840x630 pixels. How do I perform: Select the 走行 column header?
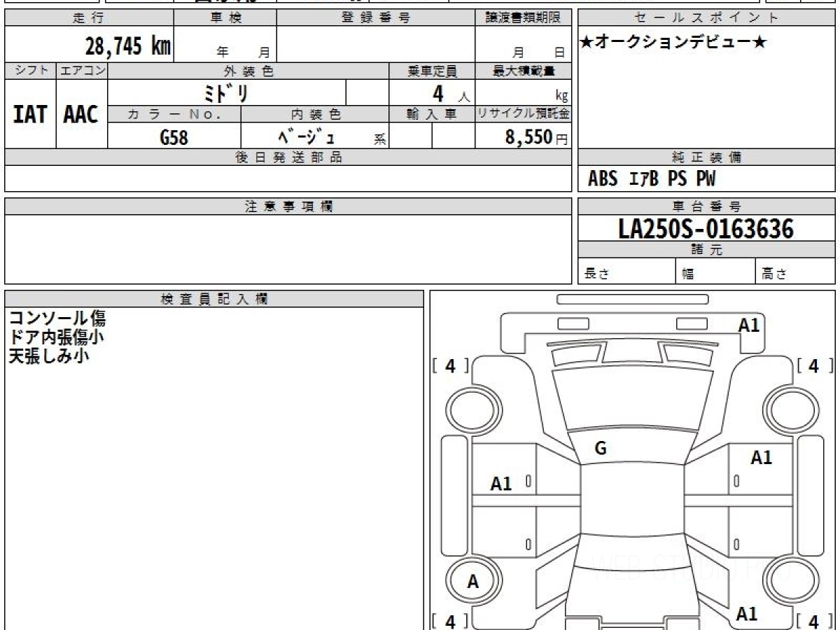[88, 18]
